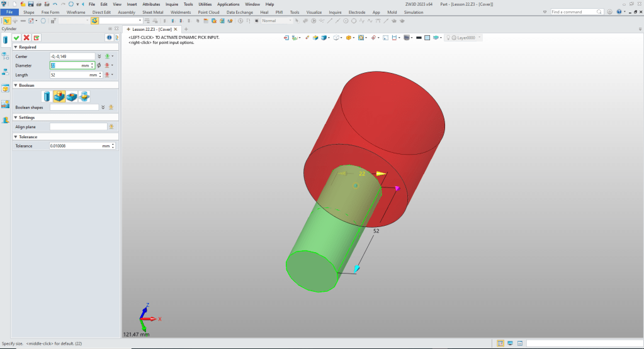Viewport: 644px width, 349px height.
Task: Click the blue File button
Action: click(9, 12)
